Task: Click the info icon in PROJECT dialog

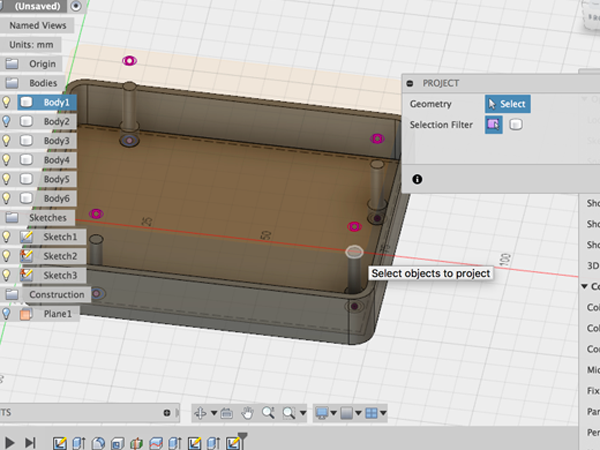Action: point(417,179)
